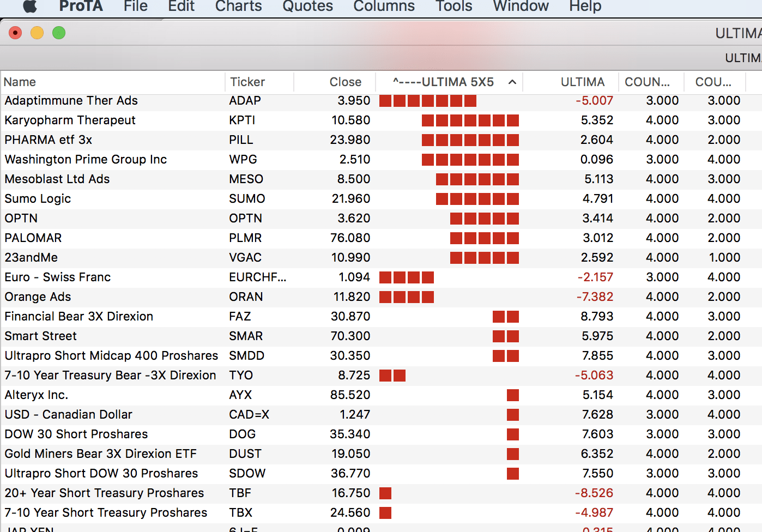This screenshot has height=532, width=762.
Task: Open the Tools menu
Action: tap(453, 6)
